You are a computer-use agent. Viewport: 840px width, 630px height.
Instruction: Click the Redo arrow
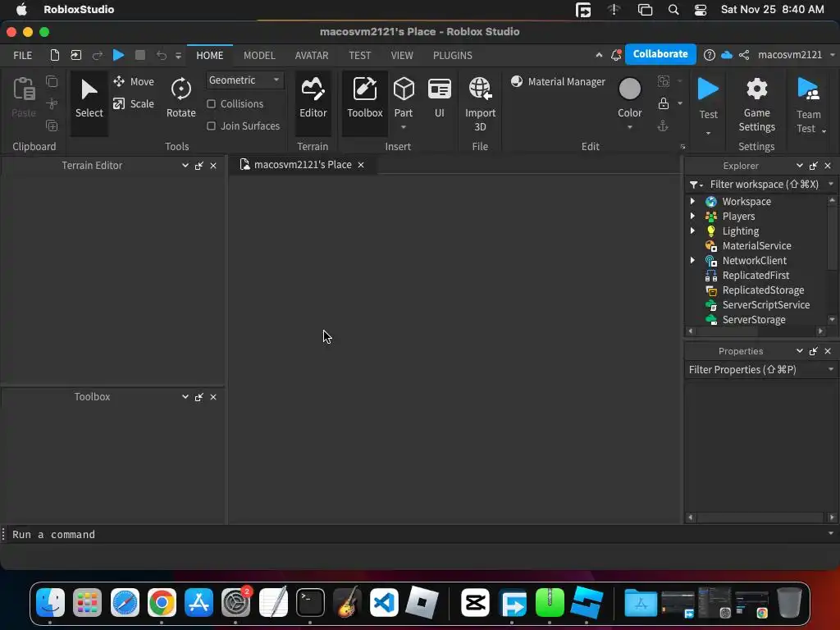(97, 55)
